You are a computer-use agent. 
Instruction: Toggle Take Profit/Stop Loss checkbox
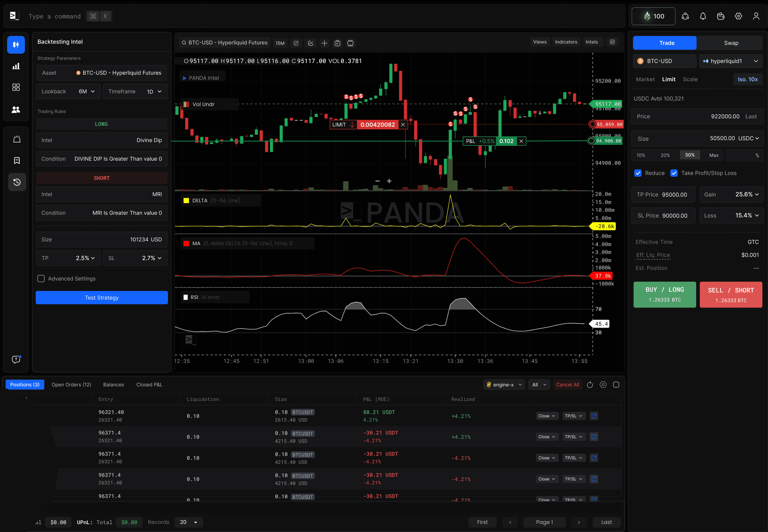point(674,173)
